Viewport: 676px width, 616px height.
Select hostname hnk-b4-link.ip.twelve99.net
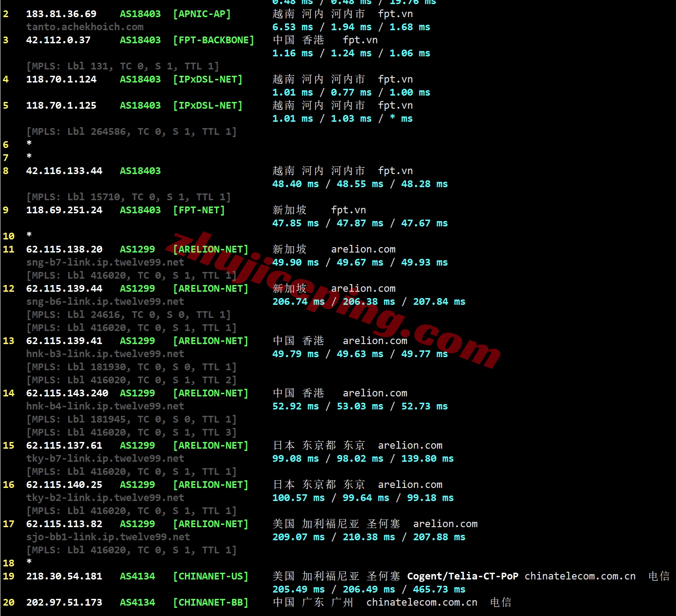(105, 406)
